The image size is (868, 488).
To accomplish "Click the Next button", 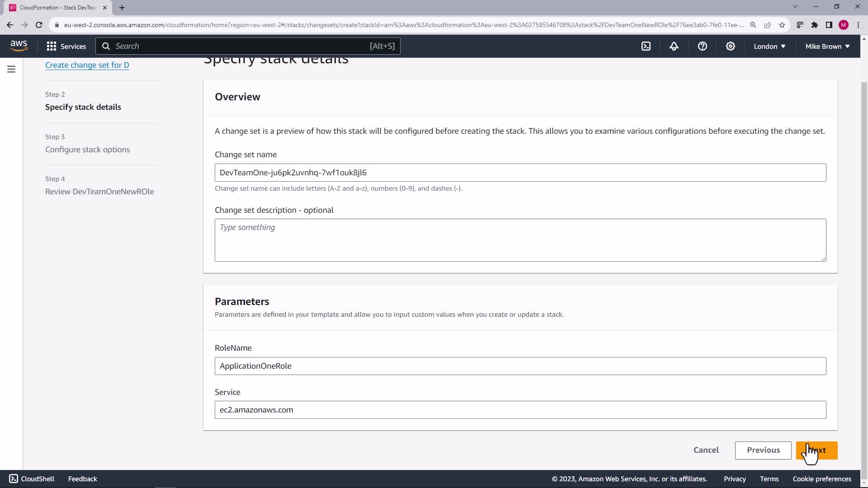I will (816, 450).
